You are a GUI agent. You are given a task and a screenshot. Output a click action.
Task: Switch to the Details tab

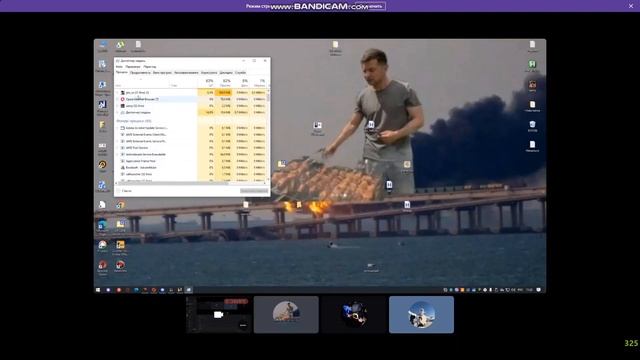(x=226, y=73)
